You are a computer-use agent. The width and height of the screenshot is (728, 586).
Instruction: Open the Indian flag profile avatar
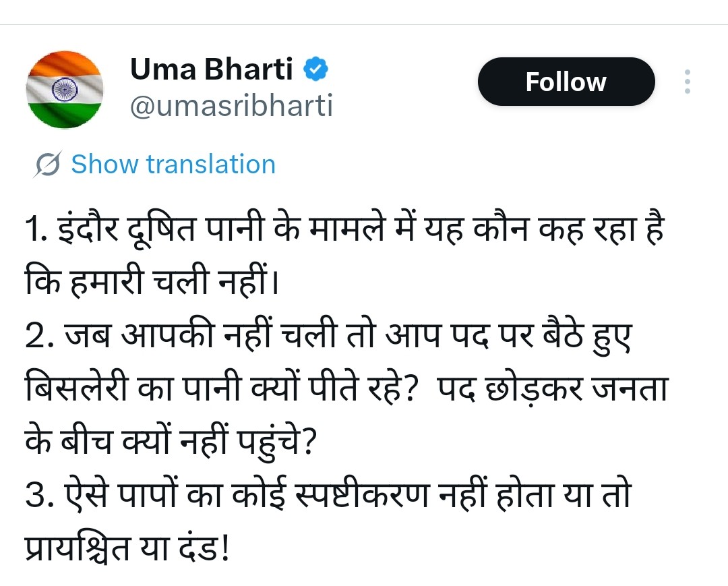coord(64,90)
